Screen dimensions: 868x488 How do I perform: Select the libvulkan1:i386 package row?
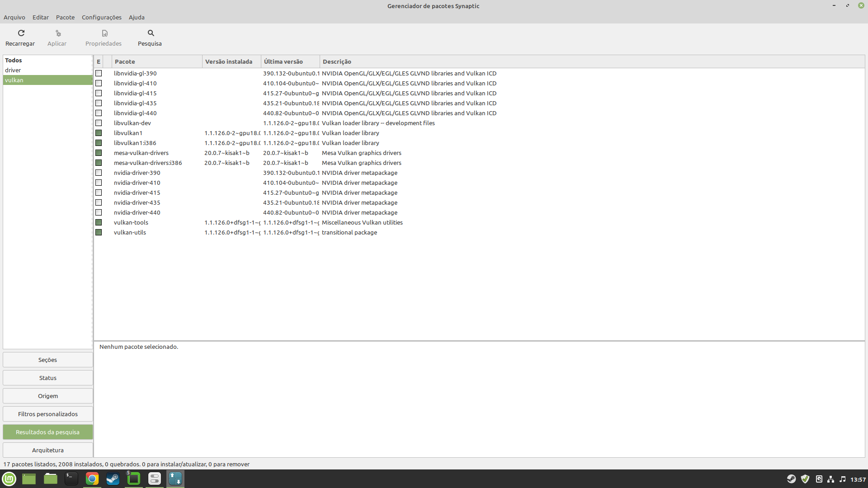479,143
